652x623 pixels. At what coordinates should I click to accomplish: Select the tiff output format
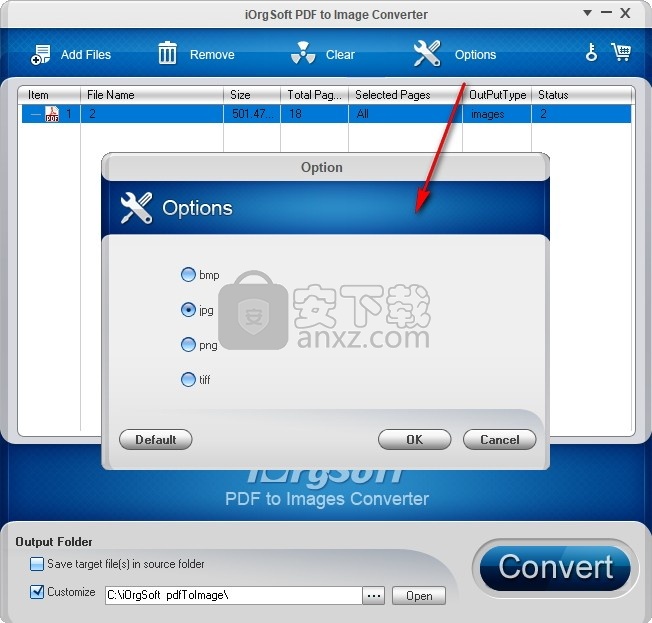pos(188,379)
